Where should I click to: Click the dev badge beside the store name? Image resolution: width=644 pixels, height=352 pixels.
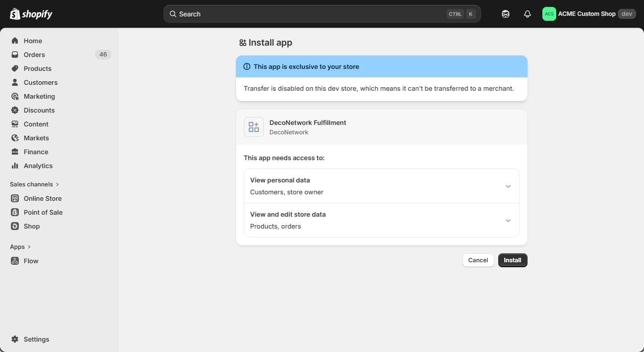tap(627, 14)
